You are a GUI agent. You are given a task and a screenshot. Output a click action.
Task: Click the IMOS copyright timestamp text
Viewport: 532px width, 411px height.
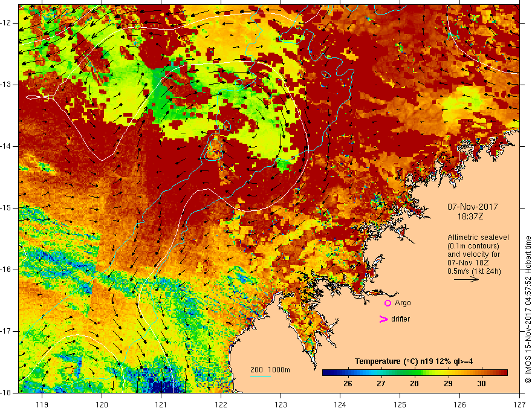(x=528, y=309)
